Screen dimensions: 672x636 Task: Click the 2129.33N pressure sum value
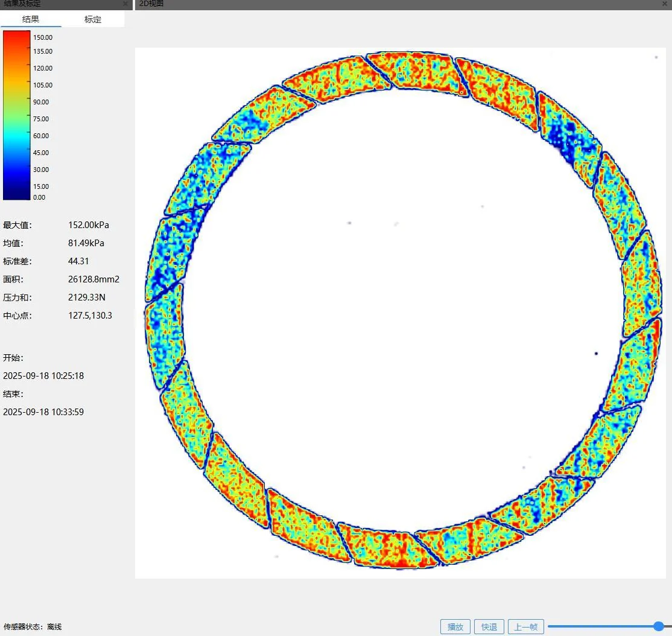click(87, 297)
